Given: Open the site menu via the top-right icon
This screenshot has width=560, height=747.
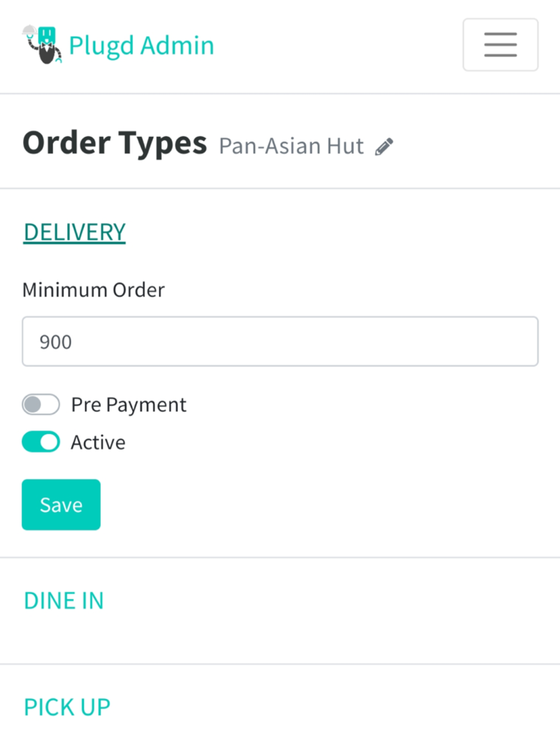Looking at the screenshot, I should point(500,45).
